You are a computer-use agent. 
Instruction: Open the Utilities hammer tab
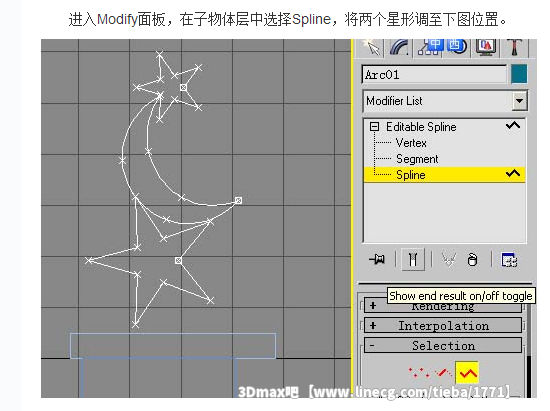tap(515, 47)
